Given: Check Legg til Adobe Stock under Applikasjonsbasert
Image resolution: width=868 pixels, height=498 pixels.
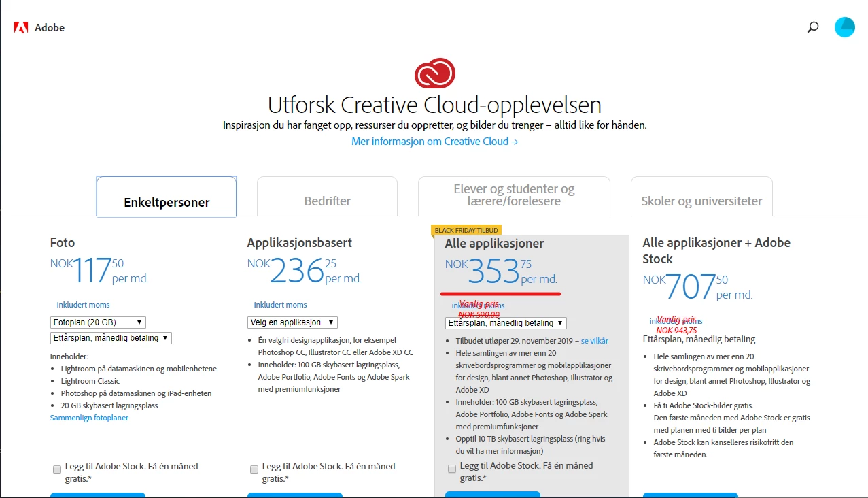Looking at the screenshot, I should [x=254, y=469].
